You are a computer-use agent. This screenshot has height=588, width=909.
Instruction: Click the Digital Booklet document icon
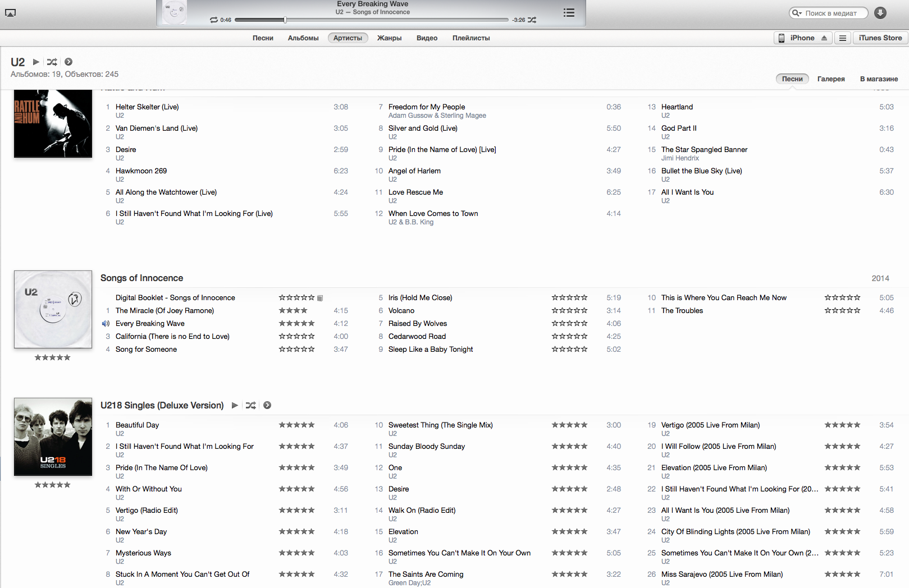[320, 298]
